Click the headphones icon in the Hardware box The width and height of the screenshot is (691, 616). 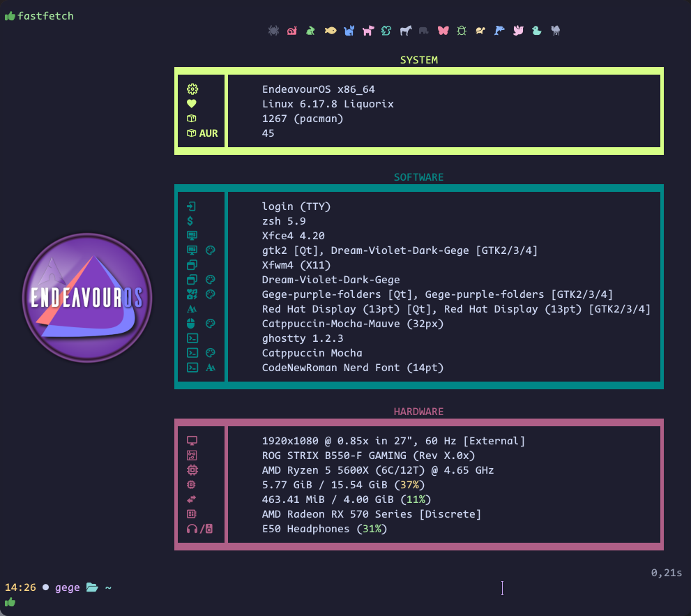[192, 529]
